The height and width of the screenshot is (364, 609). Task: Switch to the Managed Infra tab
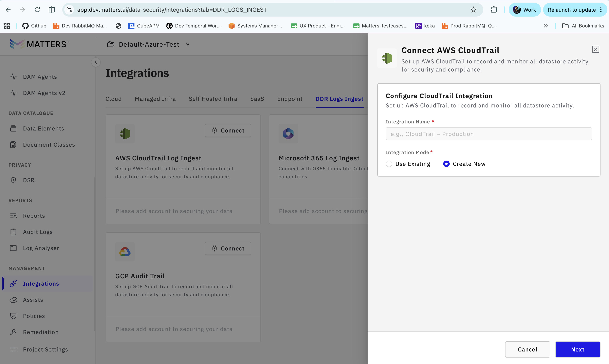tap(155, 99)
